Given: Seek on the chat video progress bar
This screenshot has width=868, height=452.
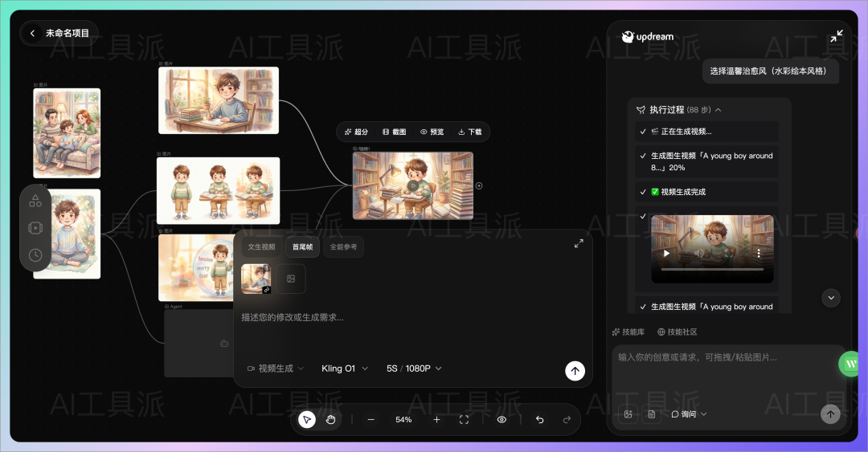Looking at the screenshot, I should (x=712, y=270).
